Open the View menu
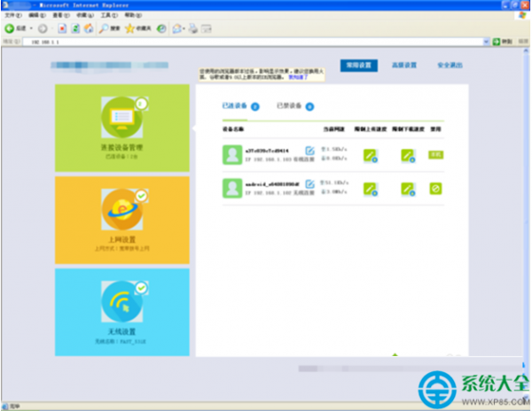Viewport: 532px width, 411px height. point(61,15)
